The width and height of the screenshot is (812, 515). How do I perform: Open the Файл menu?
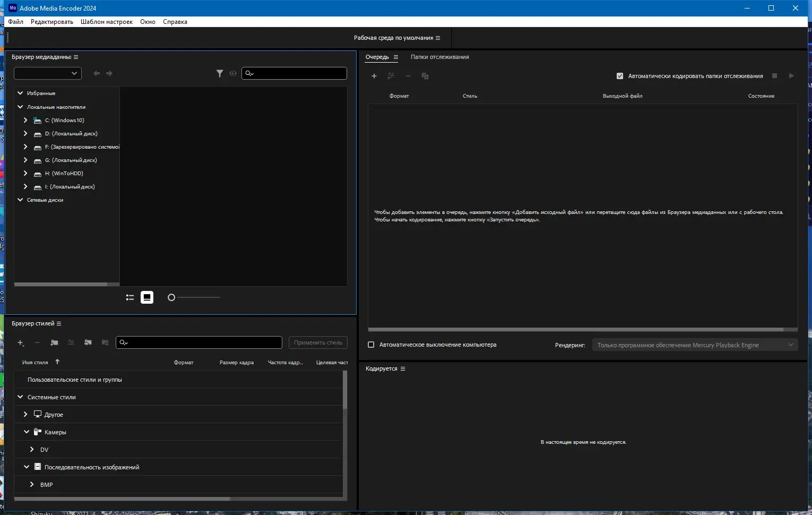point(16,22)
